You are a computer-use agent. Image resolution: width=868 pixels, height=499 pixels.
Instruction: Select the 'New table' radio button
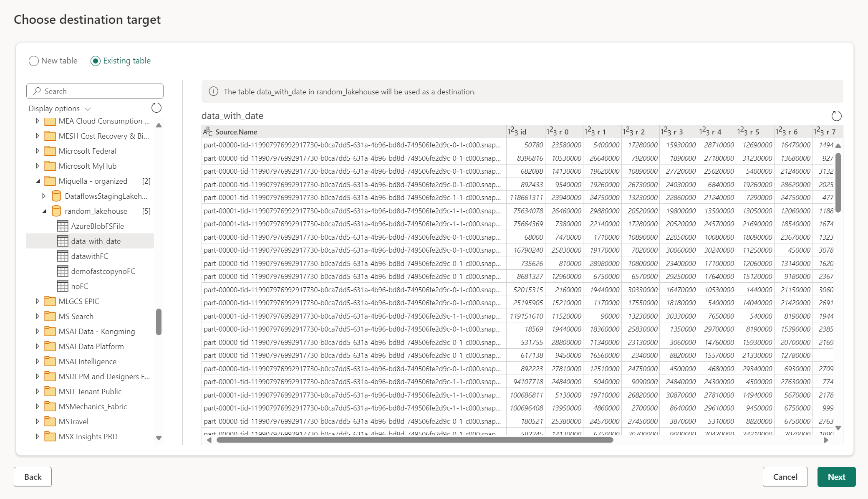[x=33, y=60]
